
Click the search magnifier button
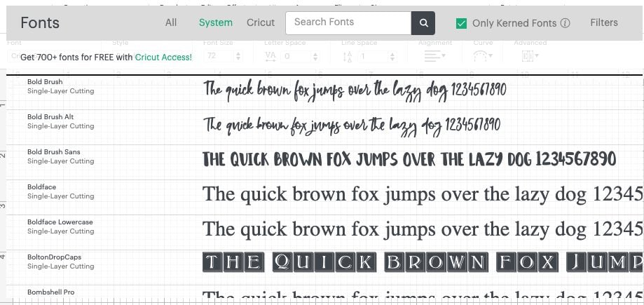(423, 23)
